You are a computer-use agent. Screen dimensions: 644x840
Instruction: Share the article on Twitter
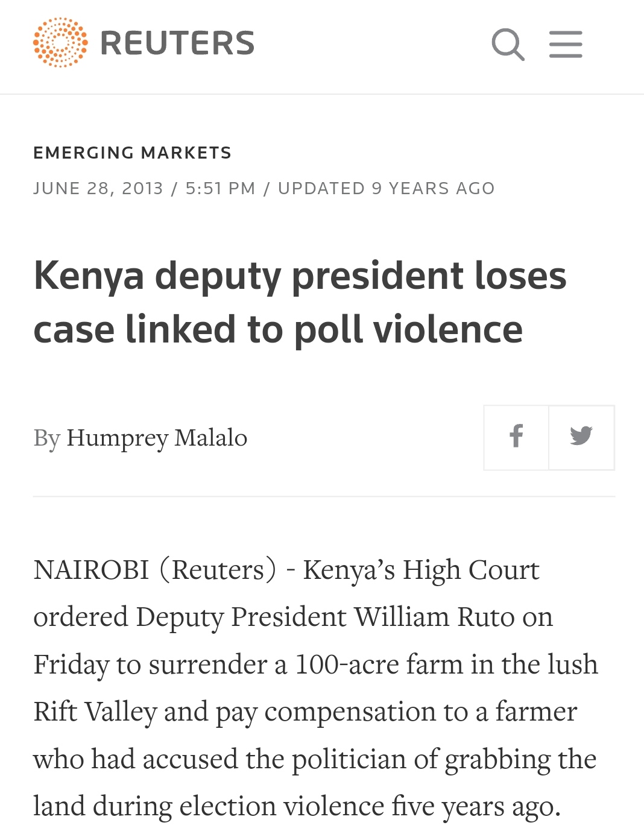pyautogui.click(x=581, y=437)
